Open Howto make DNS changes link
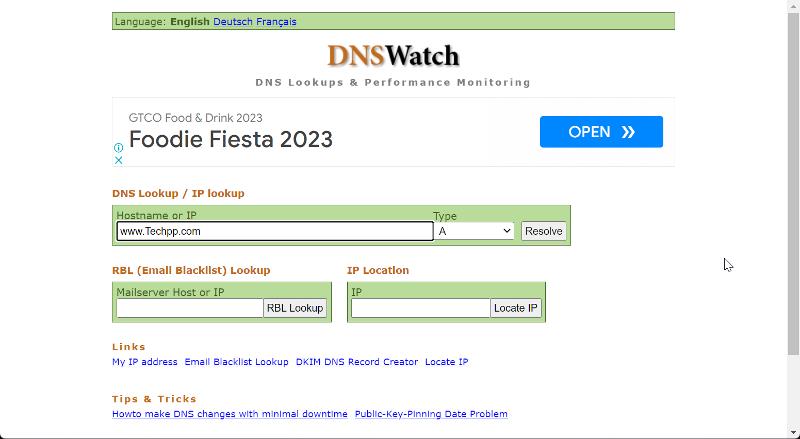This screenshot has height=439, width=800. [x=230, y=414]
